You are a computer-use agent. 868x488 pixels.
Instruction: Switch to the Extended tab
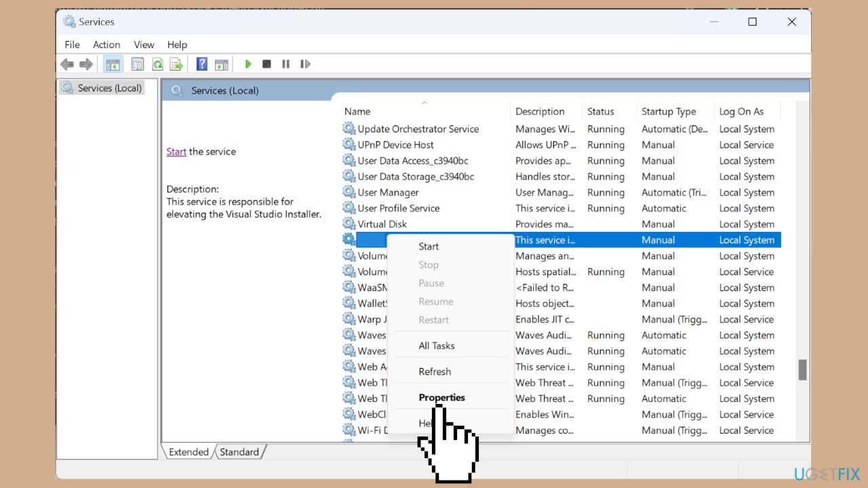point(189,452)
